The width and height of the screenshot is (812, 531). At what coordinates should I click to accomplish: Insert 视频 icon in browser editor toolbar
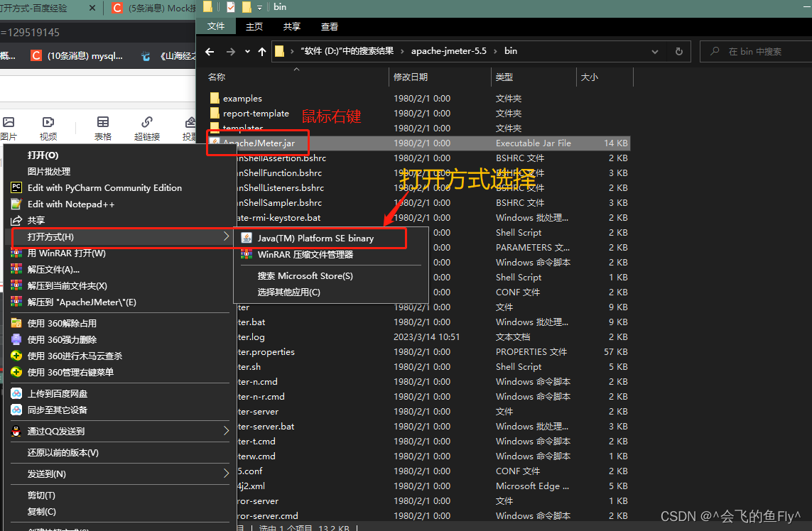coord(48,123)
